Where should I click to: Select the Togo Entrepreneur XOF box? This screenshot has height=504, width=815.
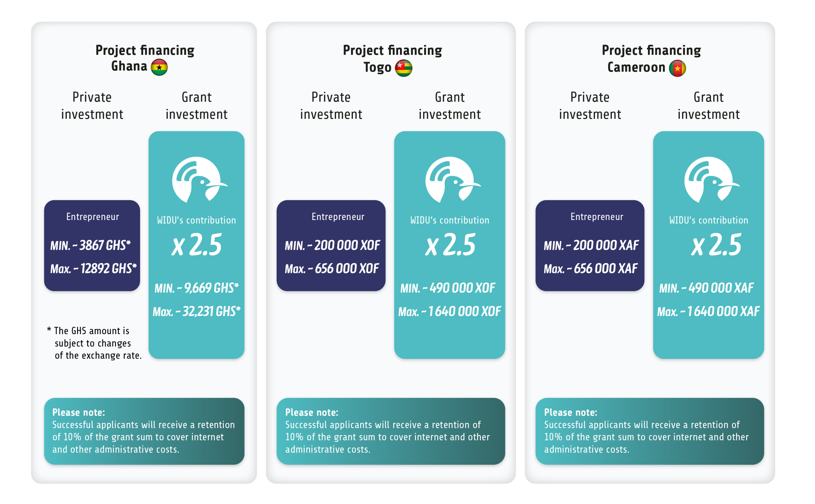click(x=331, y=245)
